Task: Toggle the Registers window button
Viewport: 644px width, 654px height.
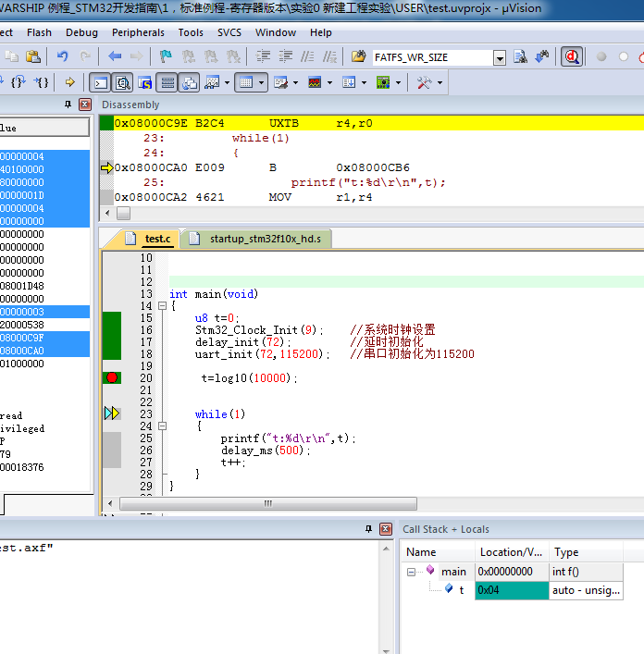Action: [x=167, y=82]
